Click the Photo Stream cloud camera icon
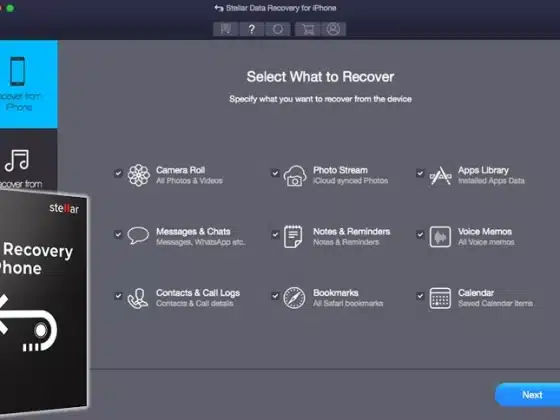560x420 pixels. (295, 175)
